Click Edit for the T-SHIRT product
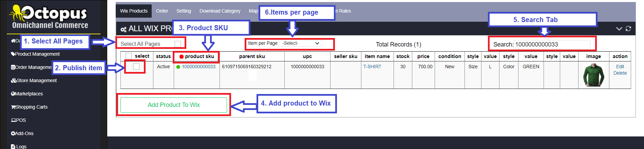Image resolution: width=644 pixels, height=149 pixels. coord(620,67)
